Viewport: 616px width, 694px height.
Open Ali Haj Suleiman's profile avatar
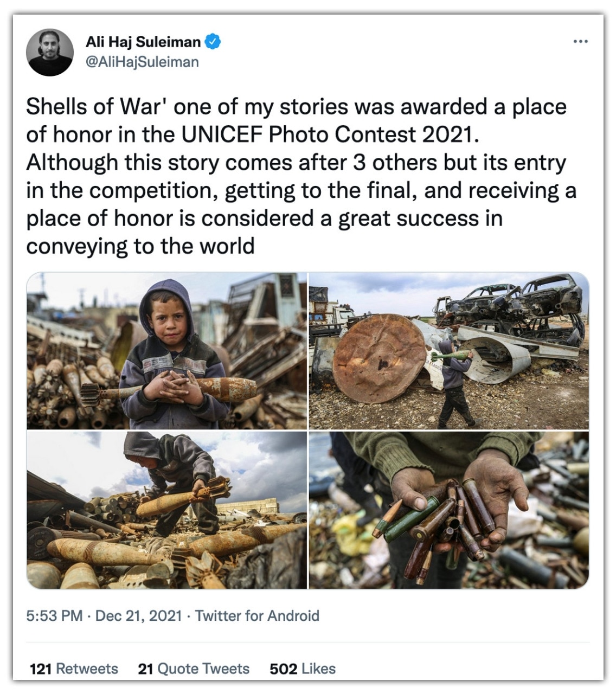[x=50, y=52]
